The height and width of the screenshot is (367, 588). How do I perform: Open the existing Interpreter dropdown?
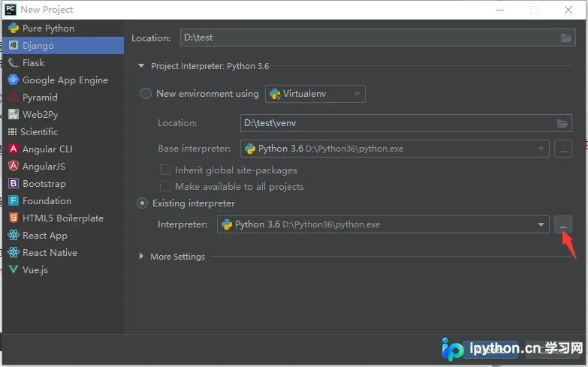tap(383, 224)
